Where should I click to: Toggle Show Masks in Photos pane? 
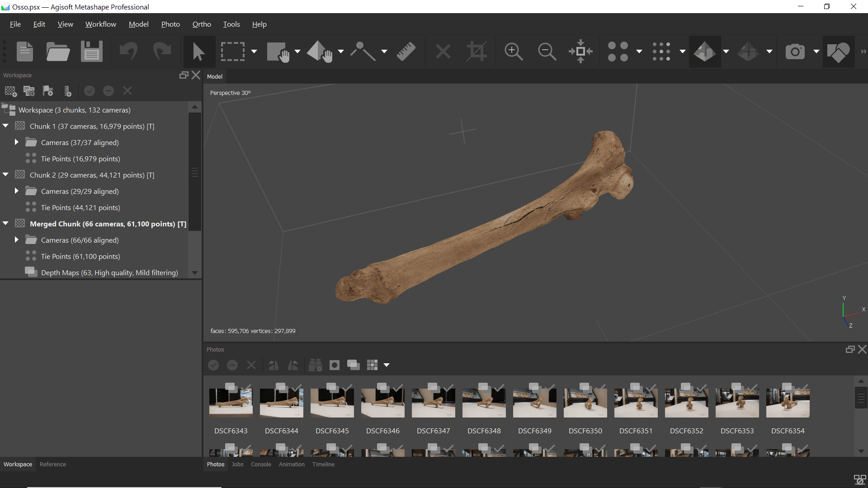point(335,365)
